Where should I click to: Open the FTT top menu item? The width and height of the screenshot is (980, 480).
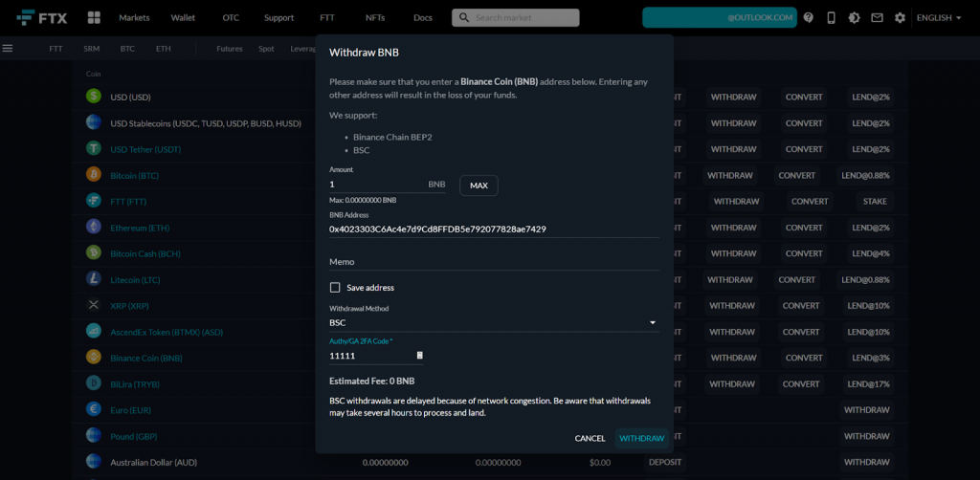[x=327, y=17]
